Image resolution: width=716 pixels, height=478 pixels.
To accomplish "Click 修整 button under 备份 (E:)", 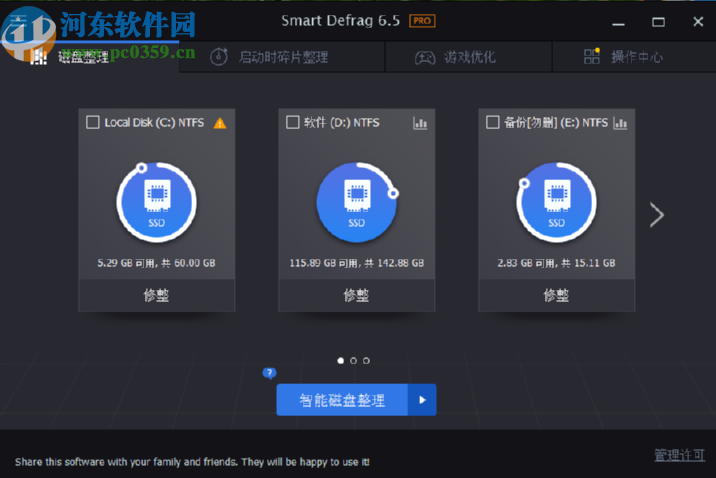I will [x=557, y=295].
